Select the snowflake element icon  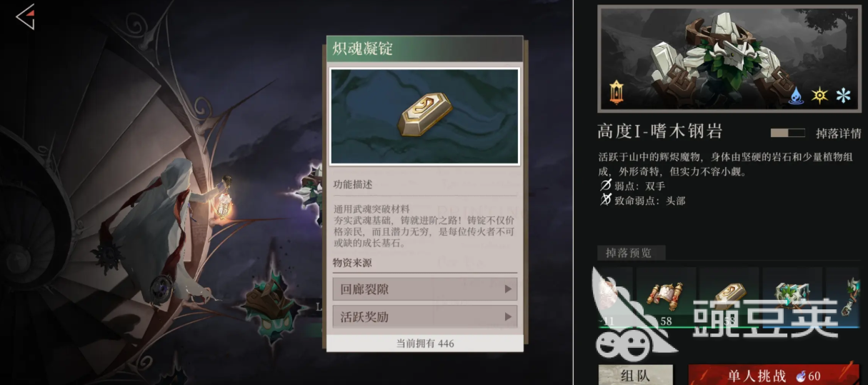[844, 95]
